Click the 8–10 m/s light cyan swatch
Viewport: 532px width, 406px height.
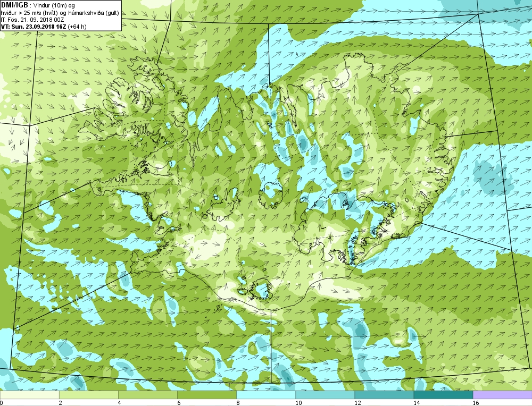pos(266,395)
